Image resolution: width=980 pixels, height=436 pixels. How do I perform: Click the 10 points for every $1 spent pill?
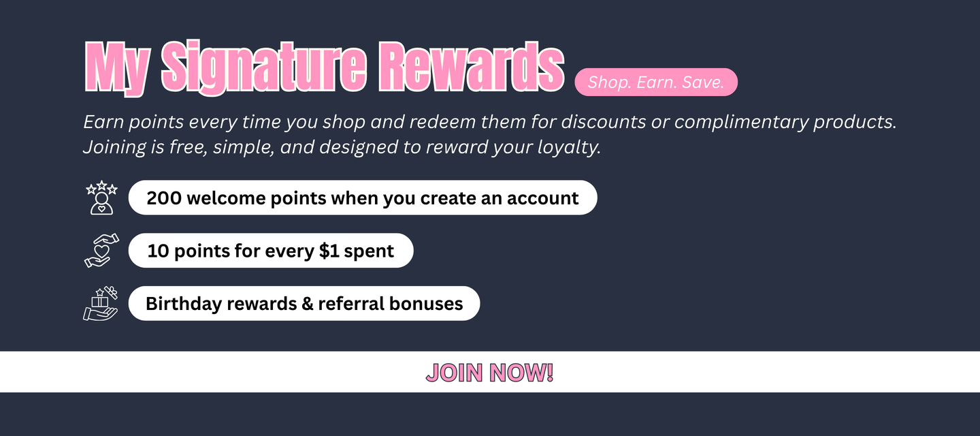(x=270, y=251)
